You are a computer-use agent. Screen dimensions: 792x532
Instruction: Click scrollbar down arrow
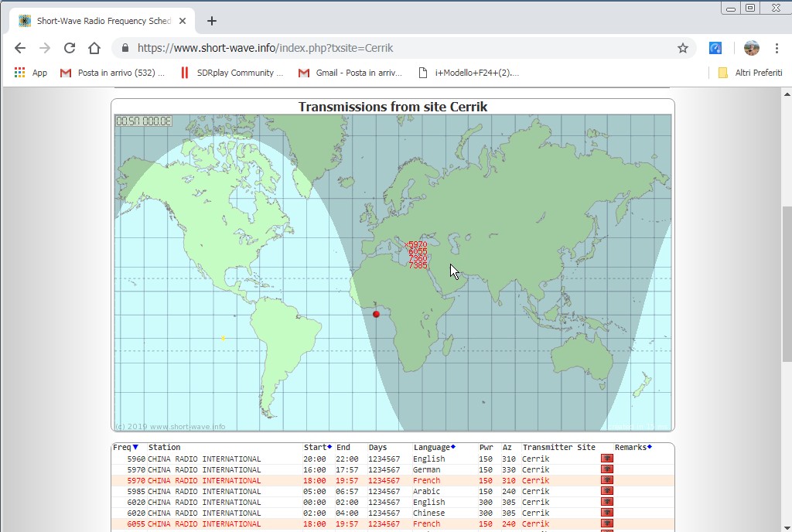click(787, 527)
